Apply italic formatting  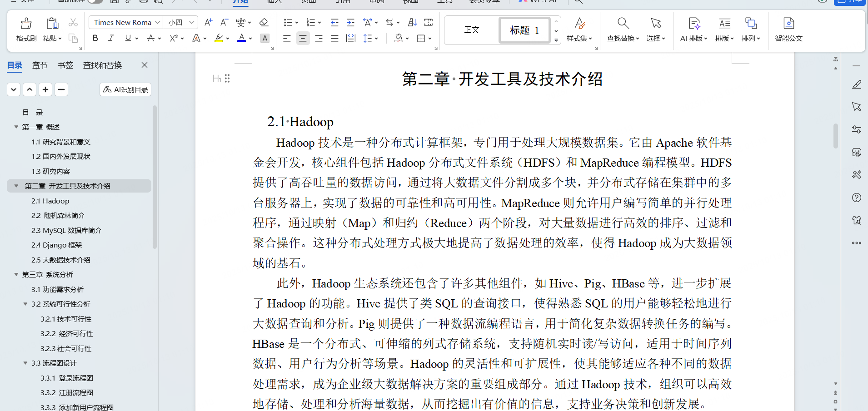[x=110, y=38]
